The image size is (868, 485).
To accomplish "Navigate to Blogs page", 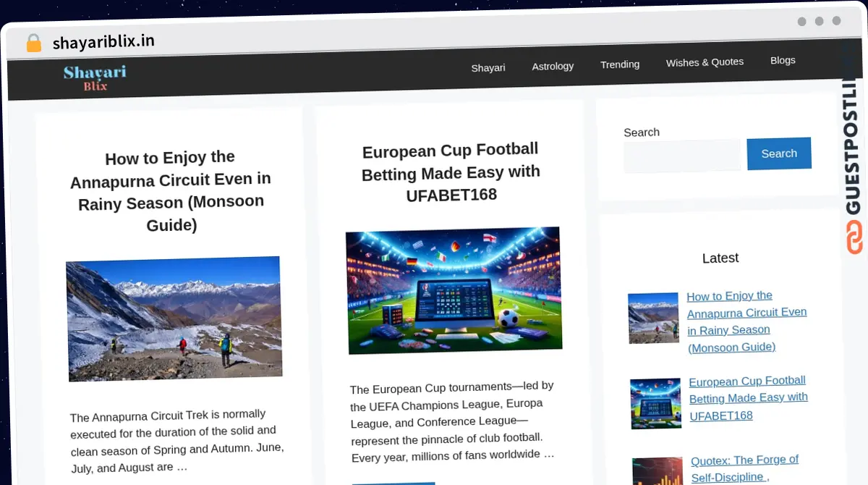I will tap(783, 60).
